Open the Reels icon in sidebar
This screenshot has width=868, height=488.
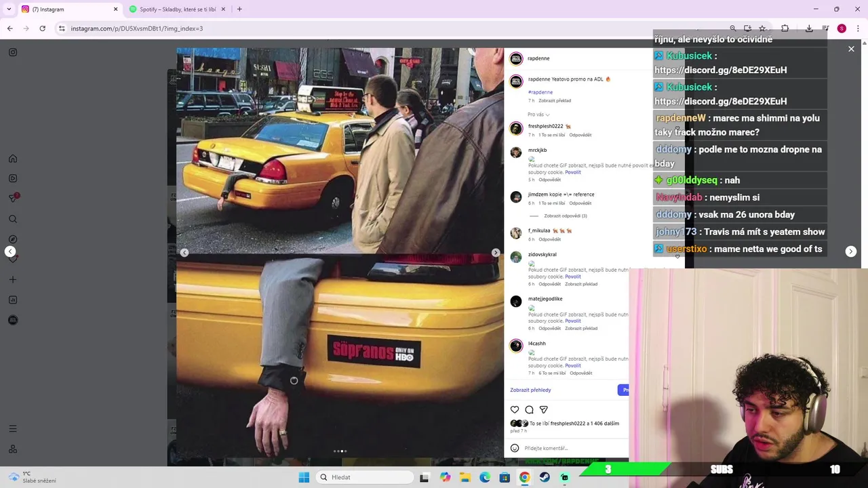[x=13, y=178]
